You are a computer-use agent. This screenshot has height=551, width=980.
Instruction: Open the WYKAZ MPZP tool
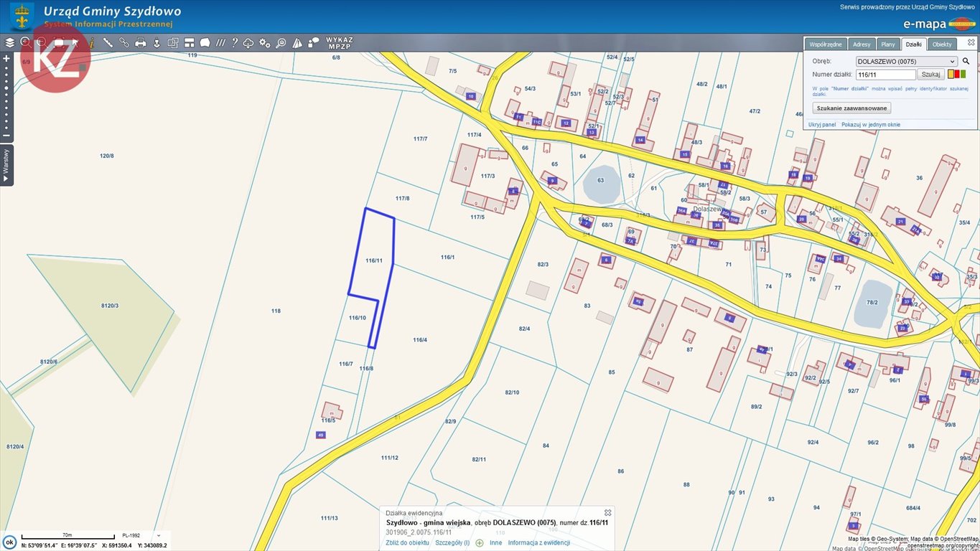point(340,43)
